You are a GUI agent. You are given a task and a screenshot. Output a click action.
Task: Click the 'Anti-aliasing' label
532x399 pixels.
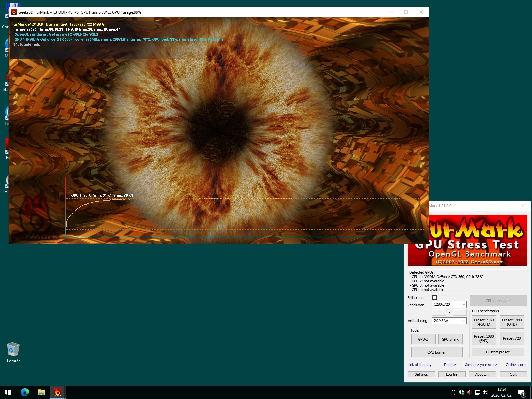417,321
